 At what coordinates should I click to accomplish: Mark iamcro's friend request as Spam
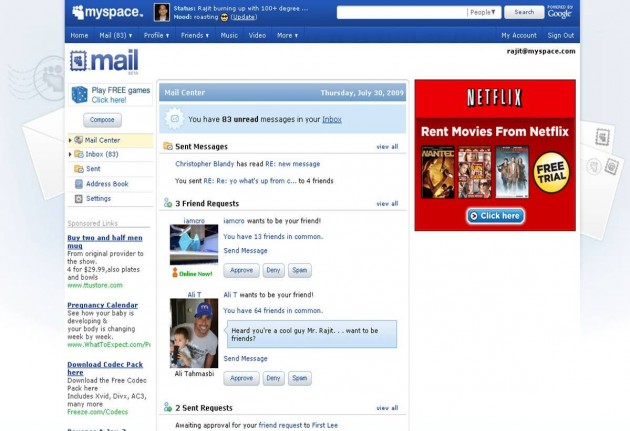[x=300, y=270]
